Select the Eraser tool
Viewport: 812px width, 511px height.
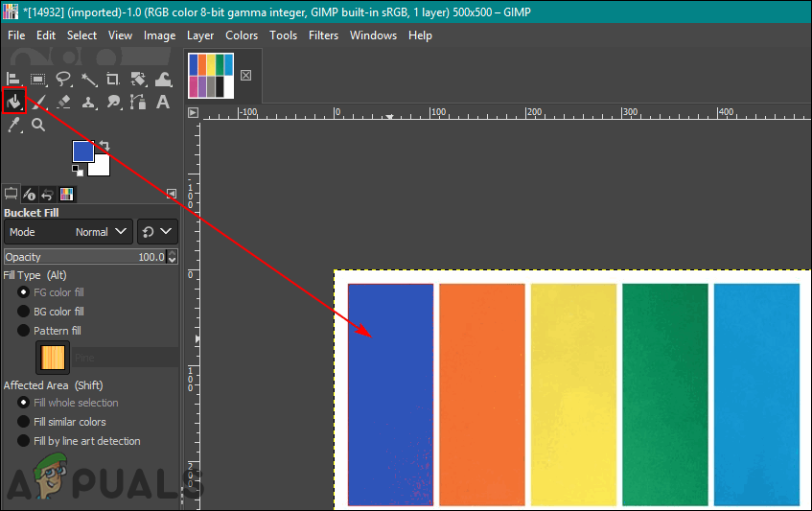pos(63,102)
